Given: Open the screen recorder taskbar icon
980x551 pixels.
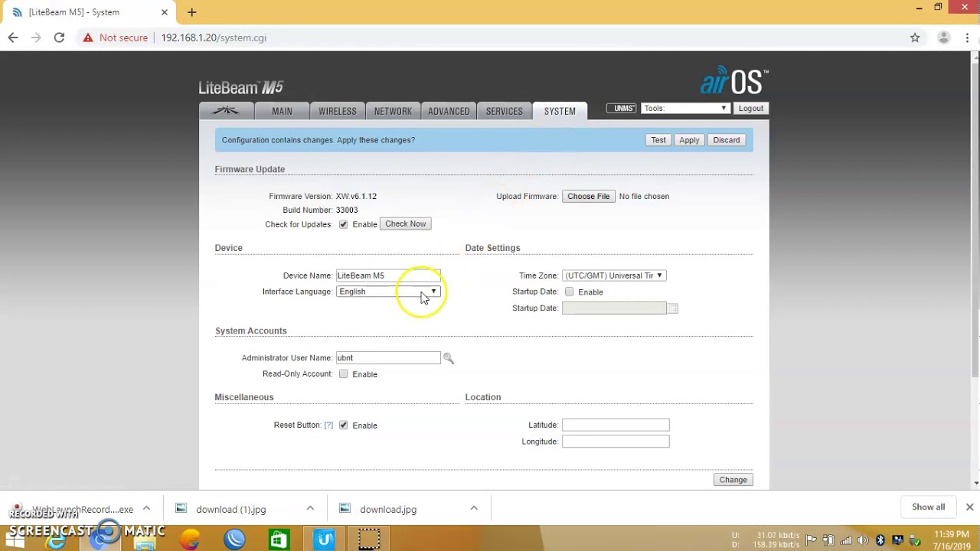Looking at the screenshot, I should point(369,540).
